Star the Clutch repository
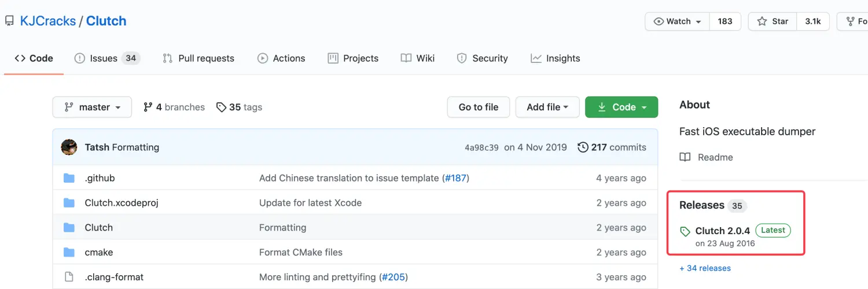This screenshot has height=289, width=868. [773, 21]
